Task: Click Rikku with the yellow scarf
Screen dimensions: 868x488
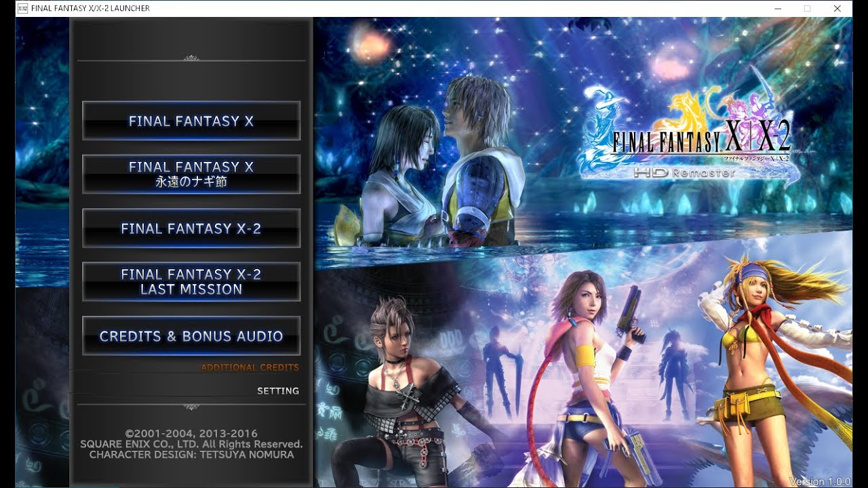Action: (x=759, y=352)
